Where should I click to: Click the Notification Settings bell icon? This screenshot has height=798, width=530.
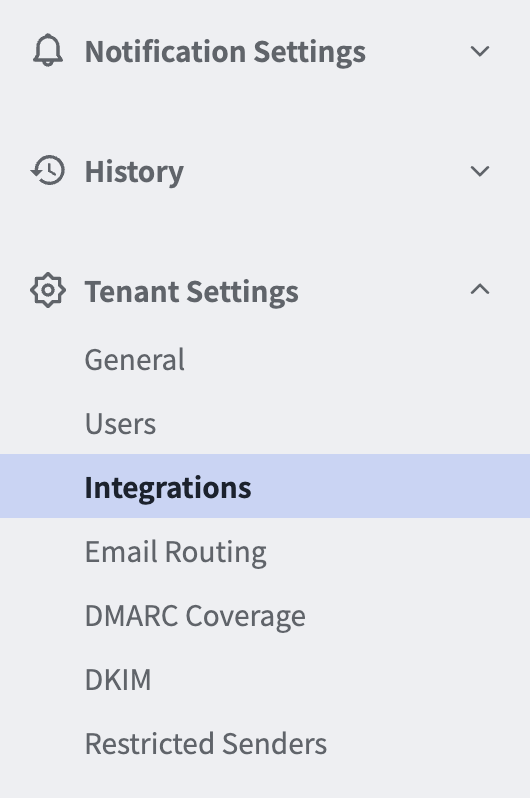pyautogui.click(x=48, y=50)
